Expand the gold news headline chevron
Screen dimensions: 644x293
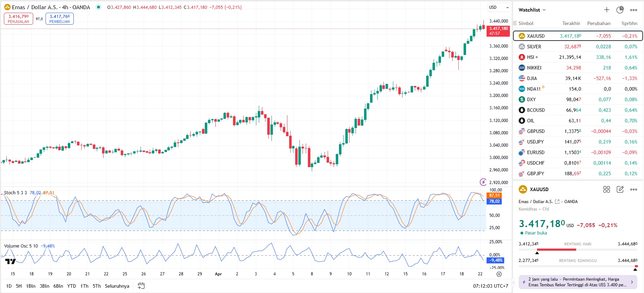632,282
